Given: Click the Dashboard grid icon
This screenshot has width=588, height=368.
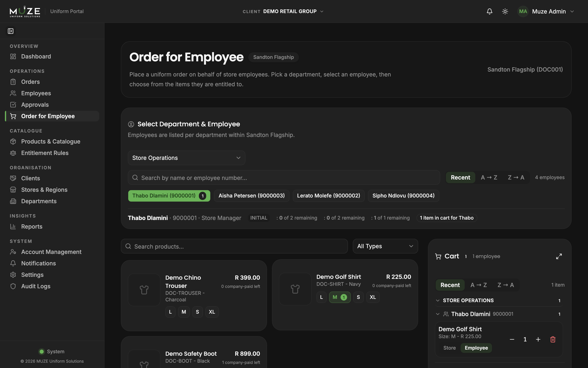Looking at the screenshot, I should click(x=13, y=56).
